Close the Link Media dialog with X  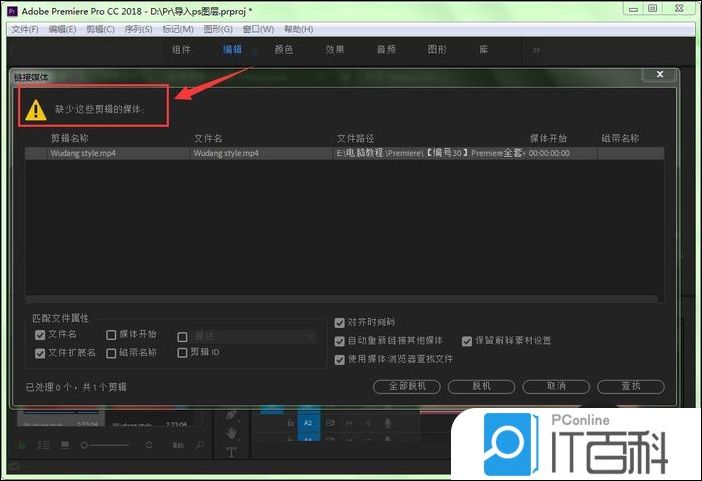point(659,74)
